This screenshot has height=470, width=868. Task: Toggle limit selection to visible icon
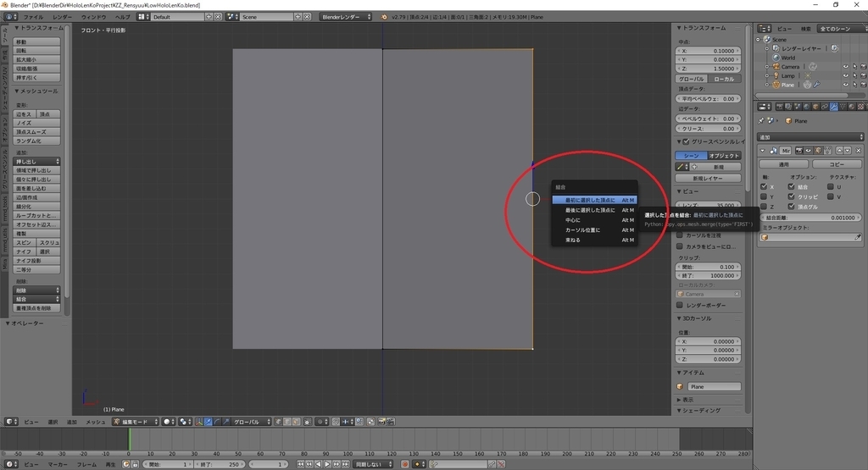pos(307,422)
